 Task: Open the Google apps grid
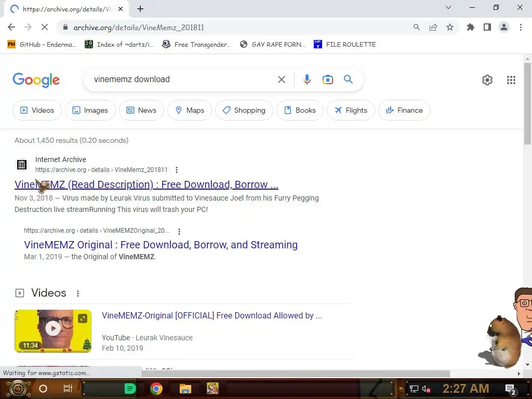pyautogui.click(x=511, y=79)
